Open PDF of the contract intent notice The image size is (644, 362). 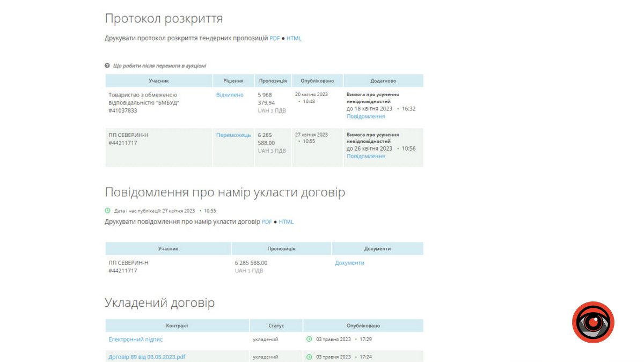(267, 222)
